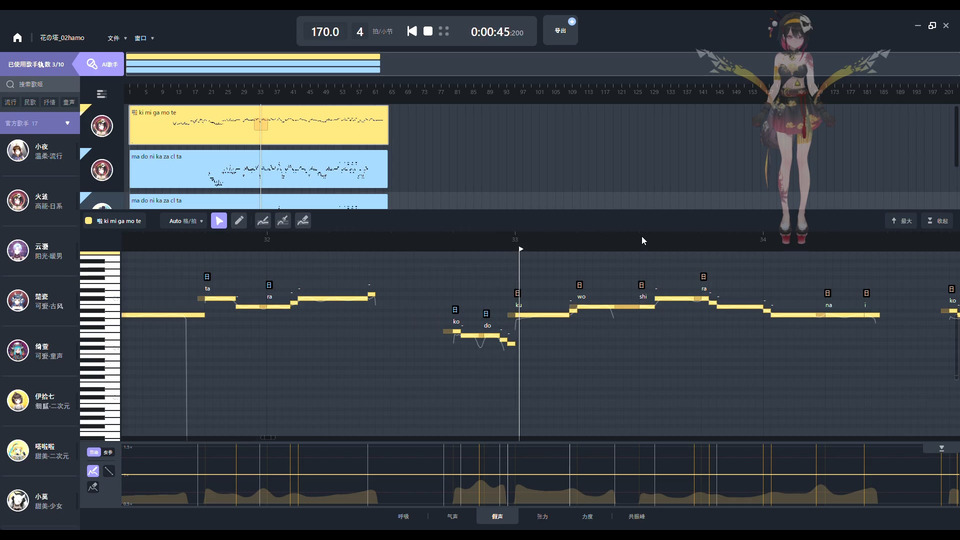Viewport: 960px width, 540px height.
Task: Click the lyric icon above note 'wo'
Action: click(x=579, y=285)
